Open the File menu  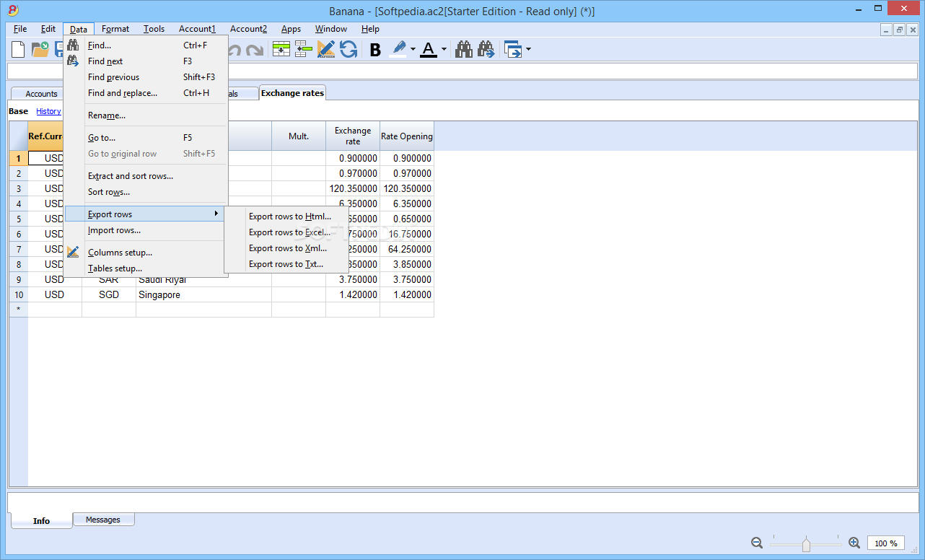pyautogui.click(x=20, y=29)
